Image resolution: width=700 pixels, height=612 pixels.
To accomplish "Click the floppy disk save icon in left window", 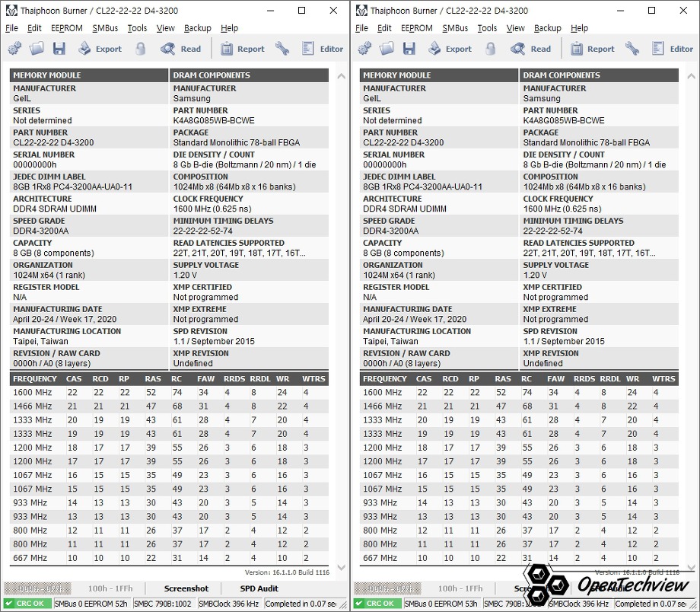I will [59, 48].
